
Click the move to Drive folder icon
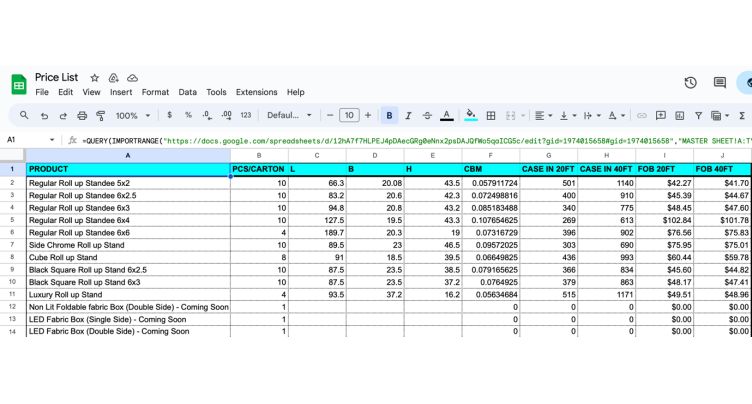[113, 78]
